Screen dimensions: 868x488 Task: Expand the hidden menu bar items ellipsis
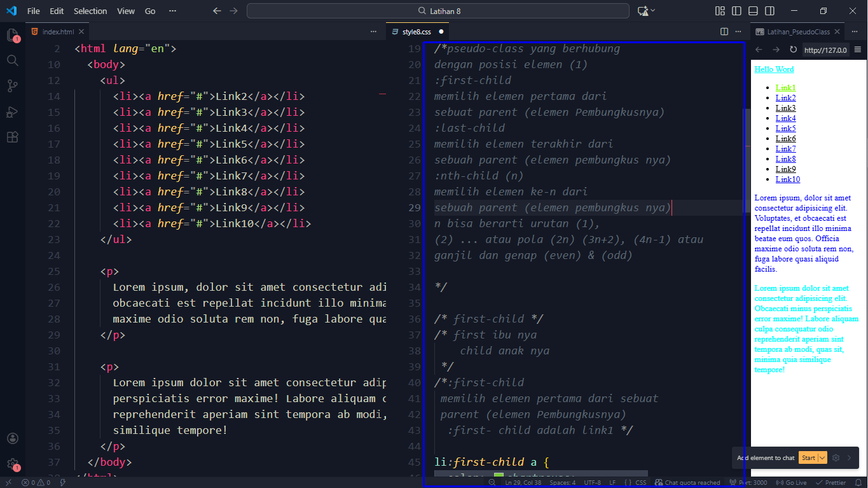(173, 11)
